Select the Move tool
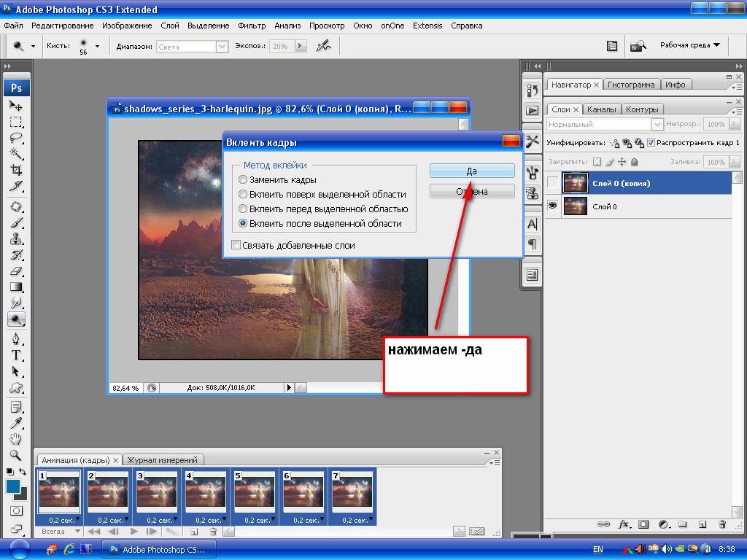Screen dimensions: 747x560 (16, 106)
